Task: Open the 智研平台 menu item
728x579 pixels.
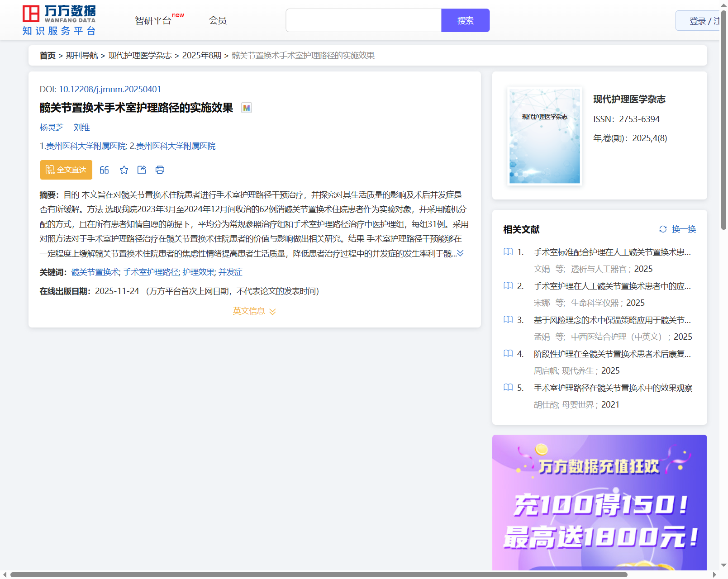Action: [153, 20]
